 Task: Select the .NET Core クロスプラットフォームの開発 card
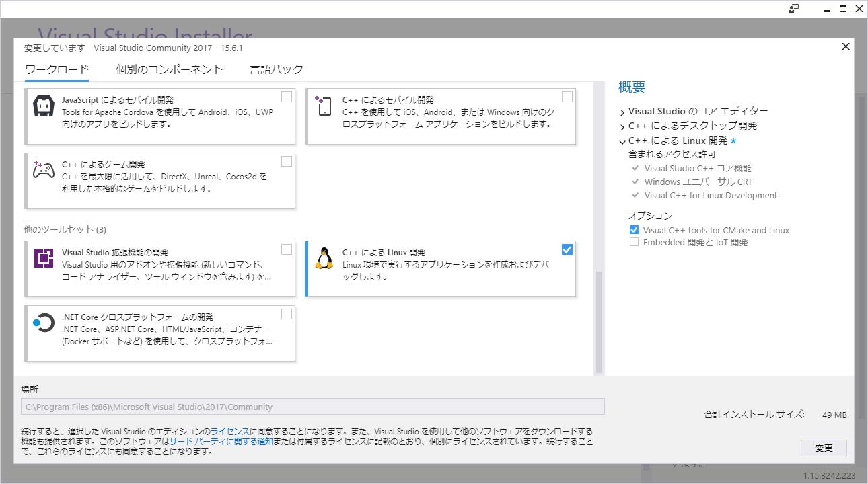tap(160, 333)
